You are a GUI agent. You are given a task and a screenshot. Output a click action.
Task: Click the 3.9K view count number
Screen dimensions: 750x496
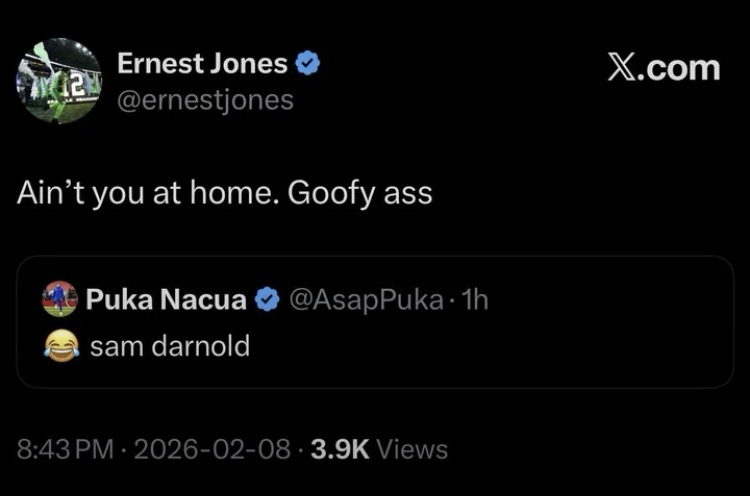[x=338, y=449]
